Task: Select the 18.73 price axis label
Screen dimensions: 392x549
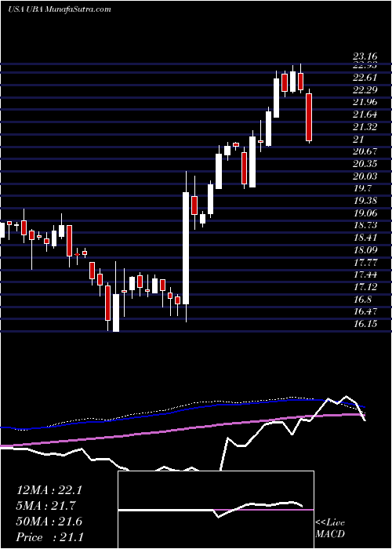Action: tap(365, 226)
